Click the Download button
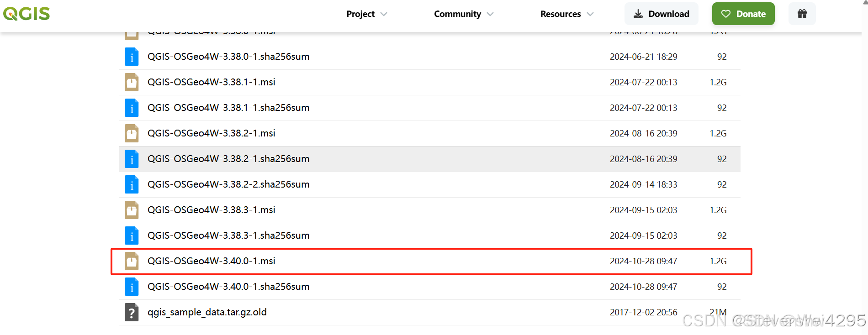The height and width of the screenshot is (335, 868). (661, 14)
